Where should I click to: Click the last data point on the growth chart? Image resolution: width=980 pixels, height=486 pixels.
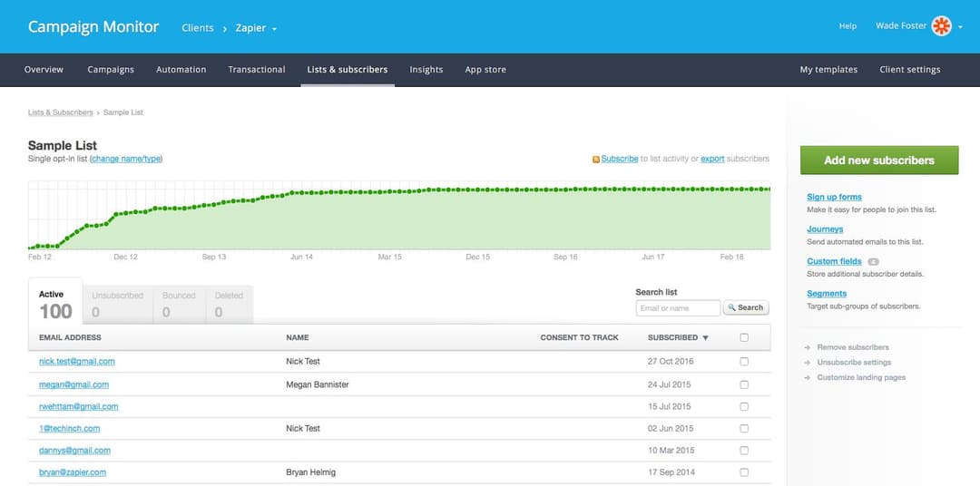coord(769,190)
